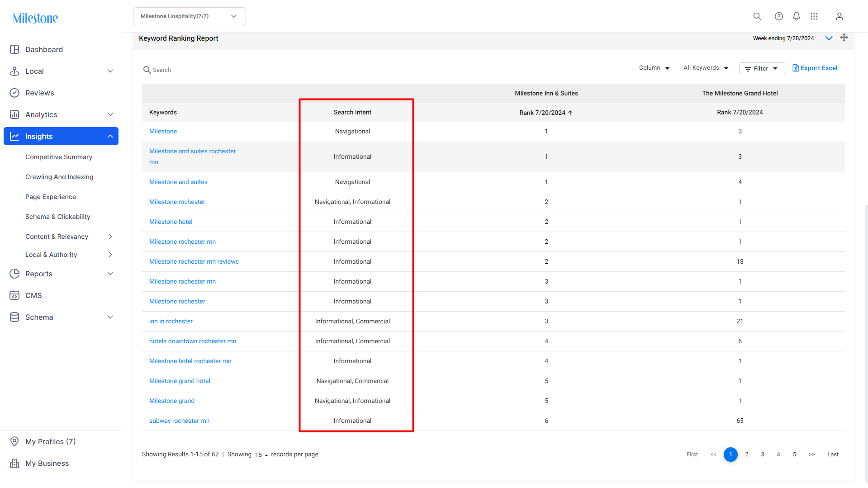Viewport: 868px width, 488px height.
Task: Click the CMS sidebar icon
Action: [14, 295]
